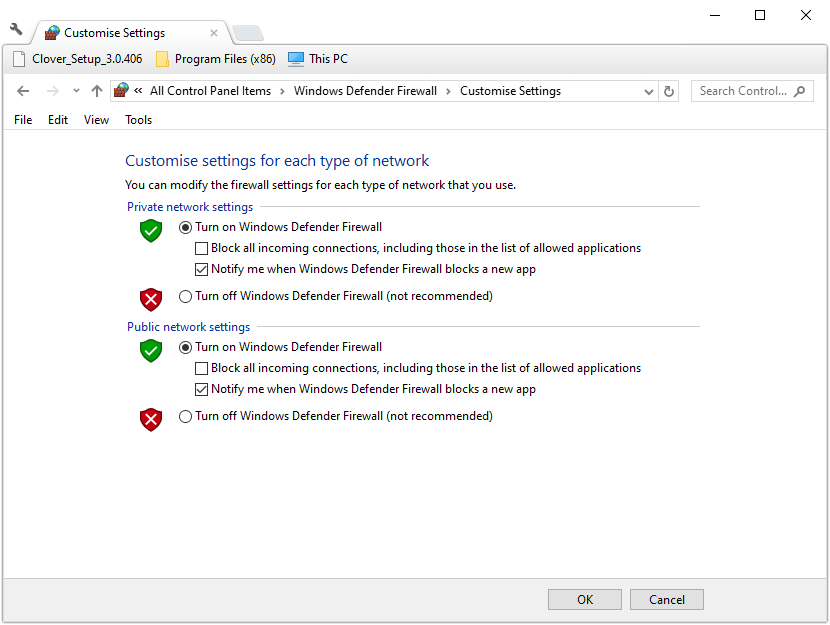Enable block all incoming connections for private network

pyautogui.click(x=202, y=248)
